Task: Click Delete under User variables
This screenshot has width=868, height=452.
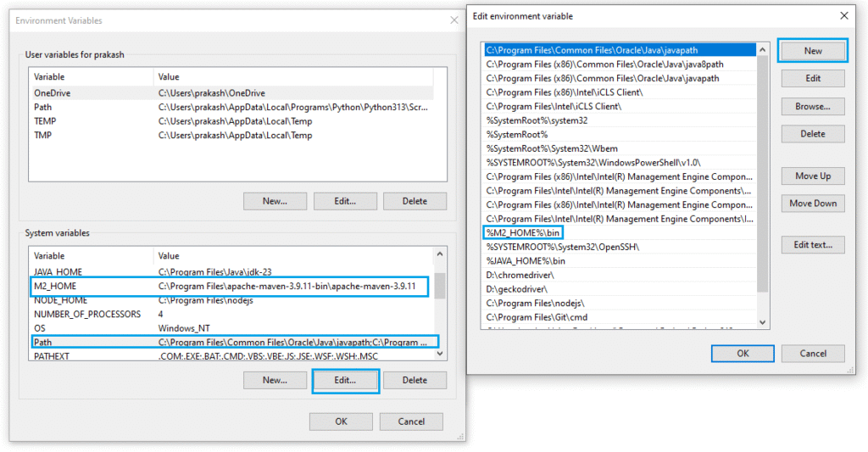Action: (415, 201)
